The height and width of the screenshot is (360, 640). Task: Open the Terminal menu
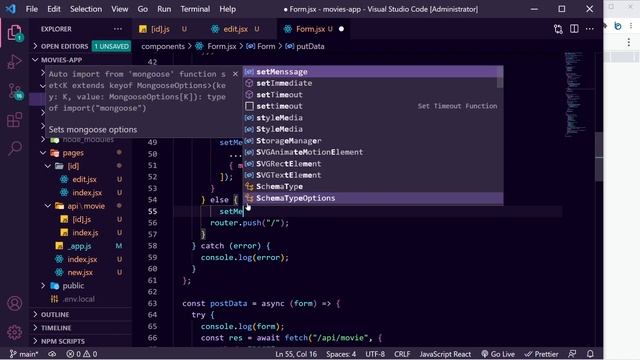click(x=195, y=9)
